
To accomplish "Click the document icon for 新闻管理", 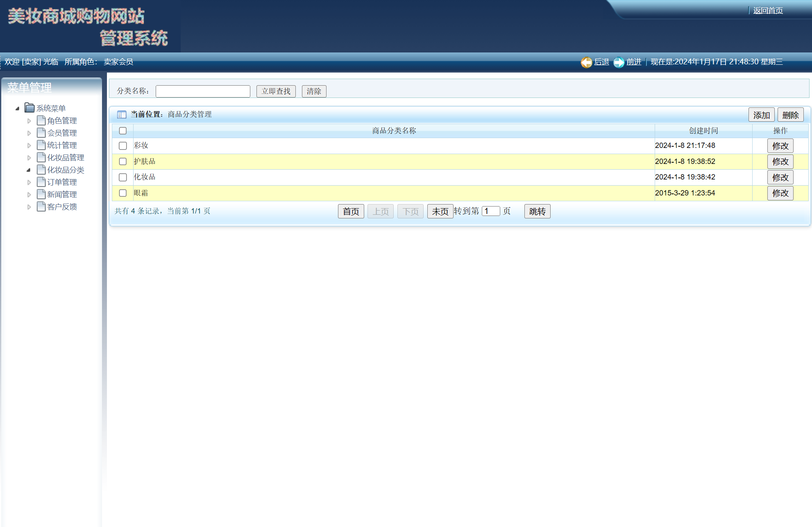I will click(41, 194).
